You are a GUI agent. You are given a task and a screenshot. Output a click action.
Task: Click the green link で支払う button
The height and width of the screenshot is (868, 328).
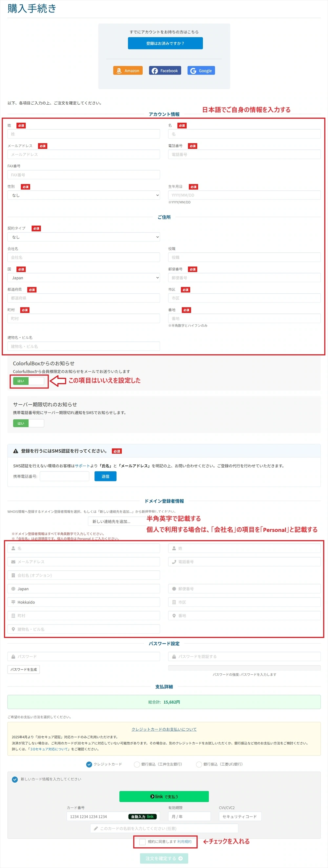pyautogui.click(x=164, y=796)
